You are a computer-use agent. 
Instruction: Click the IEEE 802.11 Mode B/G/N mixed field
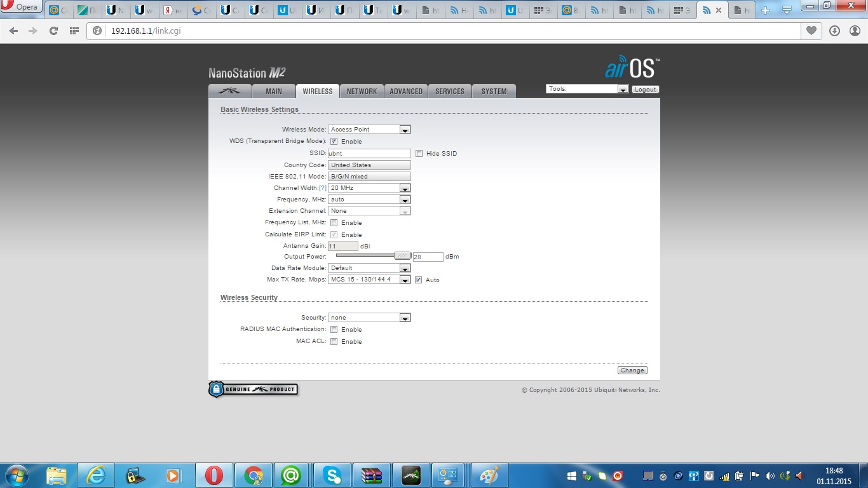pyautogui.click(x=369, y=177)
